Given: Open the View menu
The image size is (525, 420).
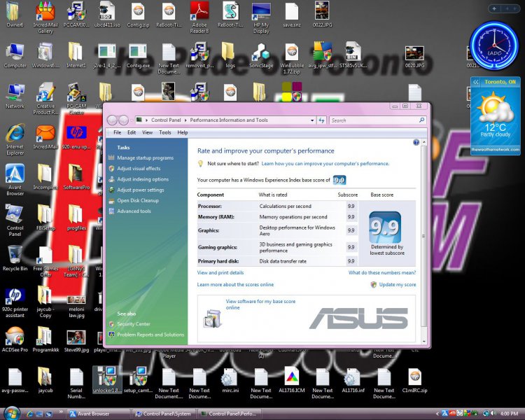Looking at the screenshot, I should (147, 132).
